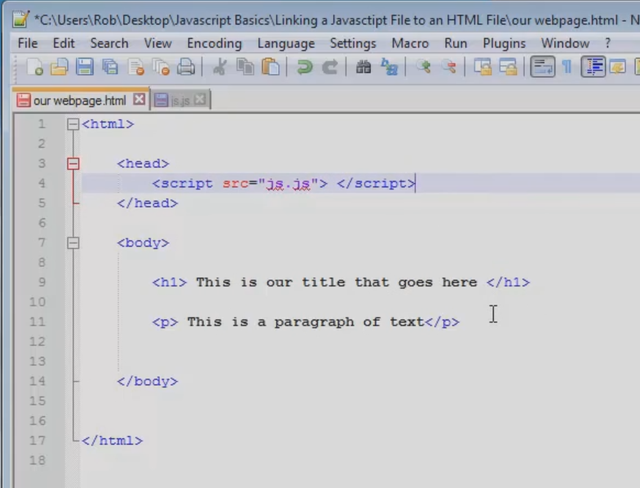This screenshot has height=488, width=640.
Task: Click the Zoom In icon
Action: pyautogui.click(x=423, y=67)
